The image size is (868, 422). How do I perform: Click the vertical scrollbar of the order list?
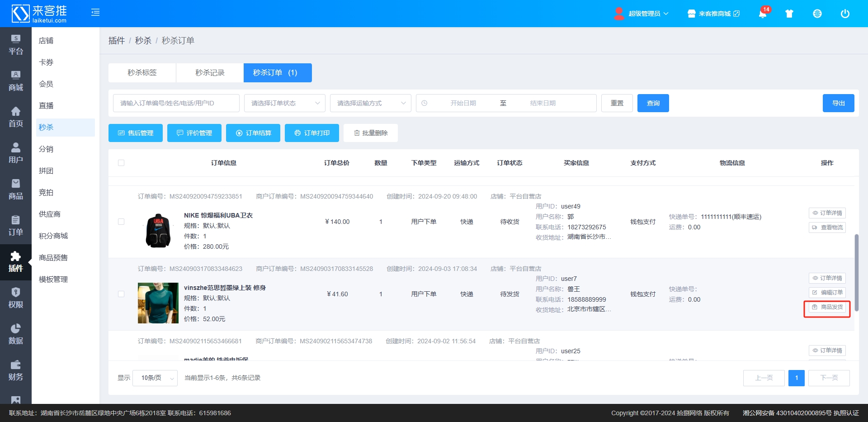click(x=856, y=272)
